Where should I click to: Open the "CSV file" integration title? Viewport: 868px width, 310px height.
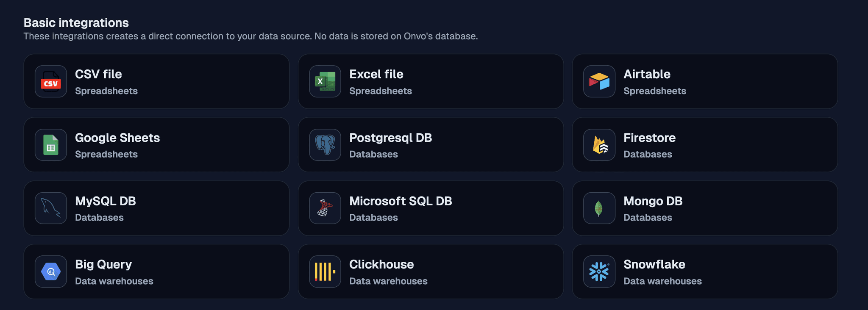98,74
